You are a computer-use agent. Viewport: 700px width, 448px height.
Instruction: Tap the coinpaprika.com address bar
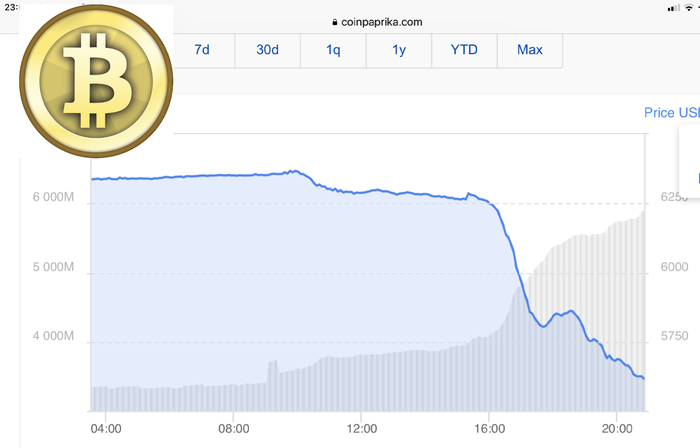[370, 21]
